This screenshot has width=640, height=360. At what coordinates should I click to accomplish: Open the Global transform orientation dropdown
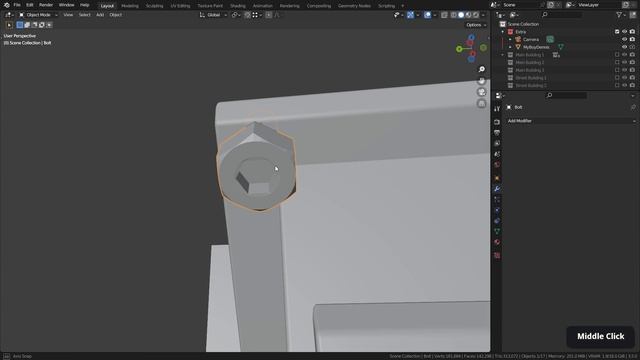[x=213, y=15]
